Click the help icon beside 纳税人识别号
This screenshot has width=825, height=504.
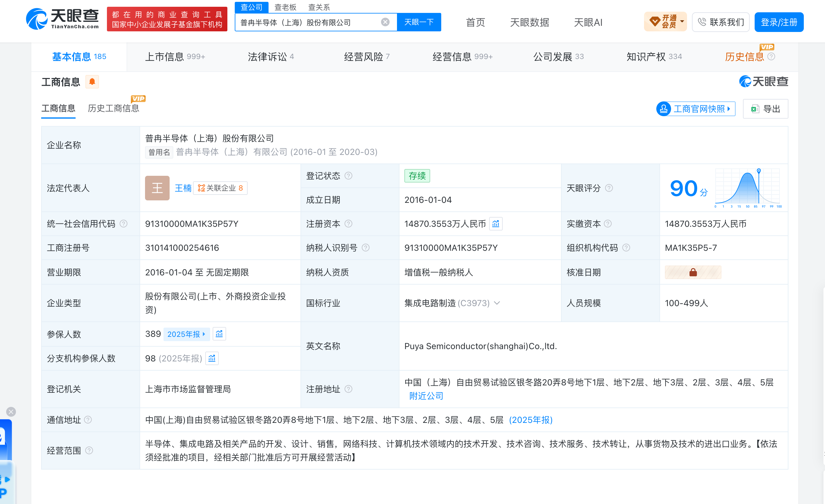(x=366, y=248)
